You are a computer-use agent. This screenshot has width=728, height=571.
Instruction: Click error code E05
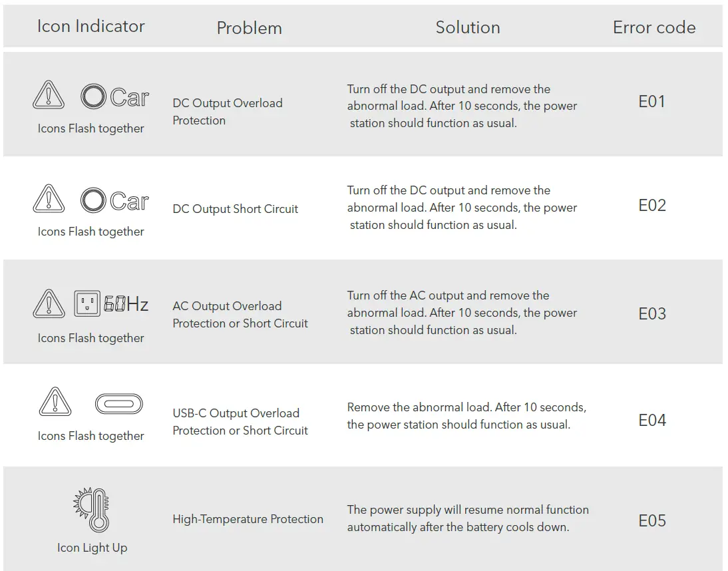(x=651, y=520)
